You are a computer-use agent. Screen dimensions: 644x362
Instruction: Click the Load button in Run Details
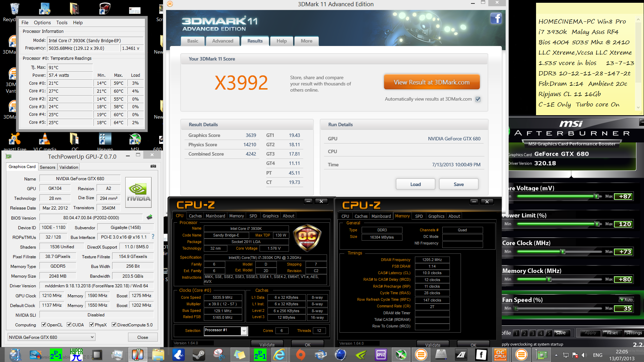(x=415, y=184)
